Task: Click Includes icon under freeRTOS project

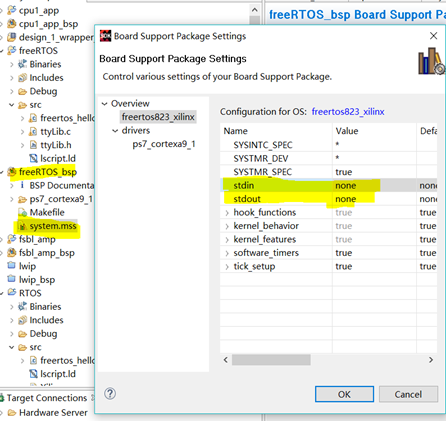Action: click(x=22, y=77)
